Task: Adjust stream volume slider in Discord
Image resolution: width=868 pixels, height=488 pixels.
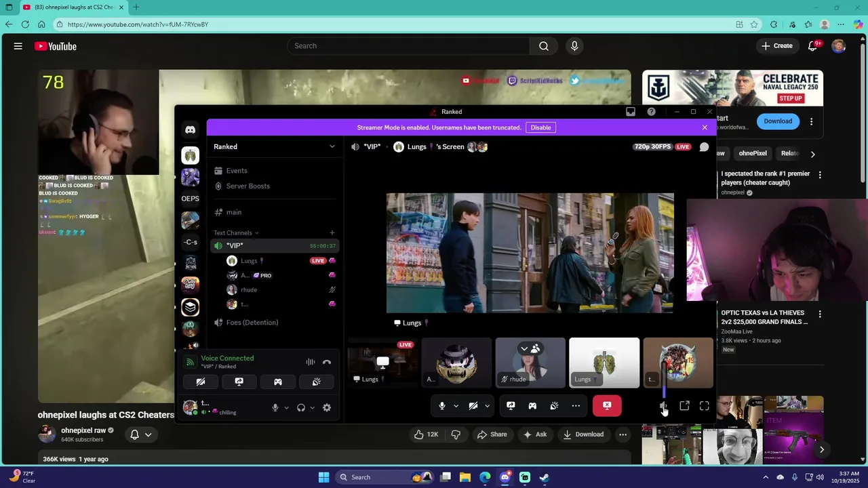Action: click(x=664, y=380)
